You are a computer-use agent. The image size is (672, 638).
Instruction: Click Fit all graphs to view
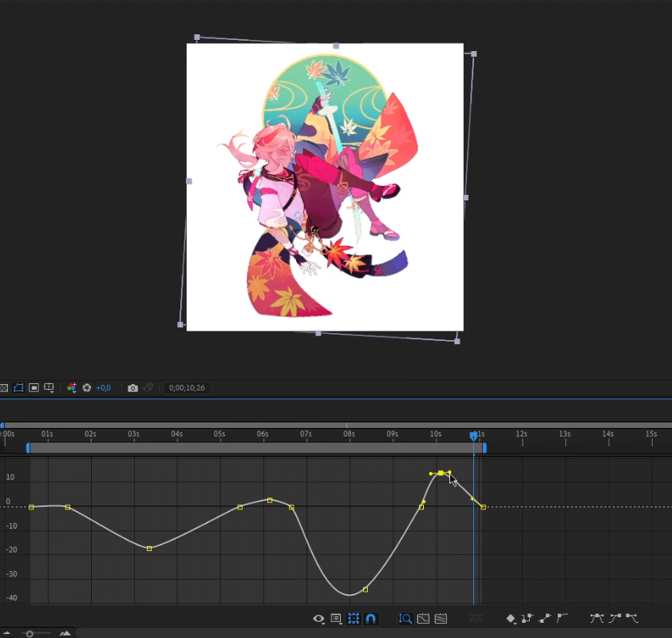(x=440, y=618)
